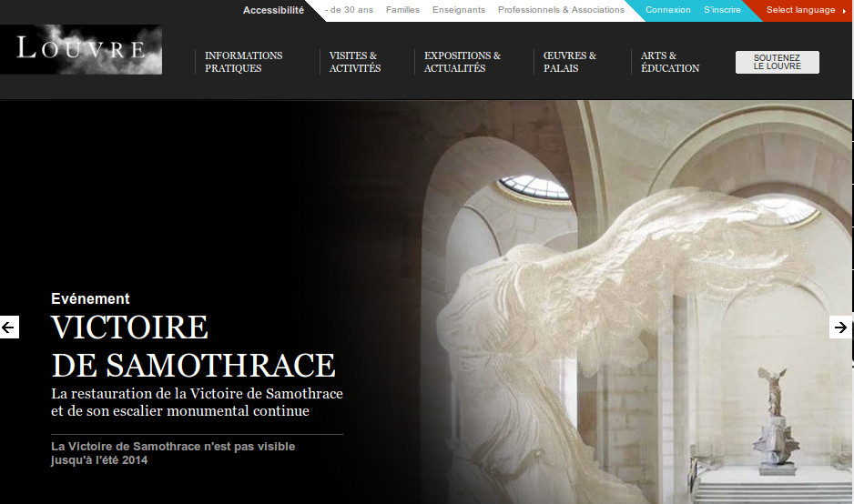Click the Louvre logo

81,49
